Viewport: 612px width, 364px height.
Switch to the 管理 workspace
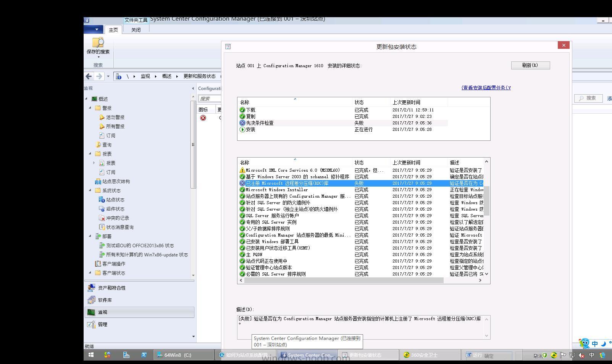tap(139, 324)
